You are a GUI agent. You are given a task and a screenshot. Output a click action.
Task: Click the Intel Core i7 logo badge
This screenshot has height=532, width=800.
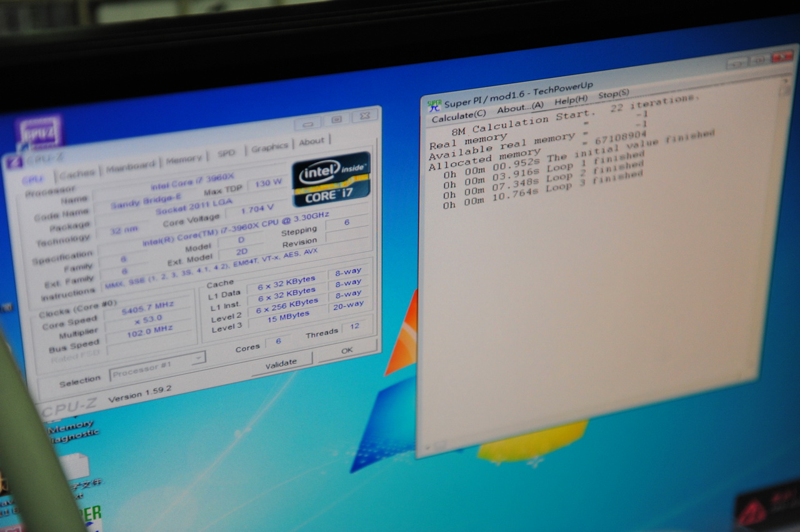[331, 179]
